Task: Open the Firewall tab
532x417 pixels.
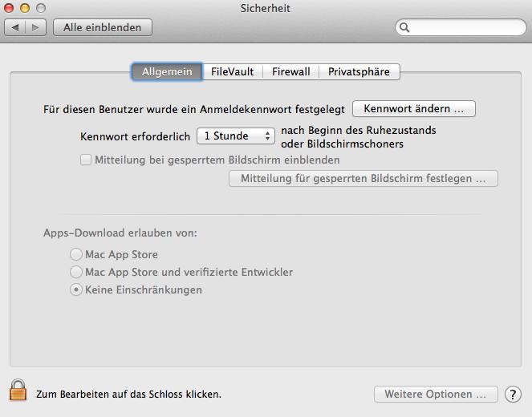Action: pyautogui.click(x=291, y=71)
